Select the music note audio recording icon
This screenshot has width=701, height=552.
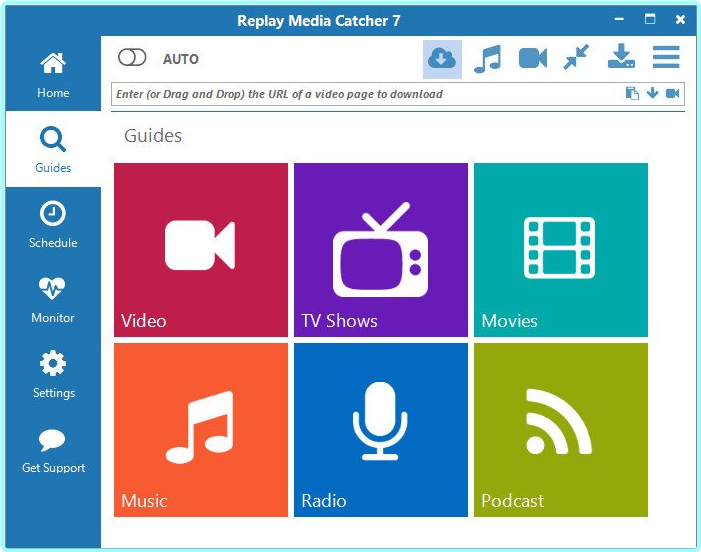click(x=487, y=59)
